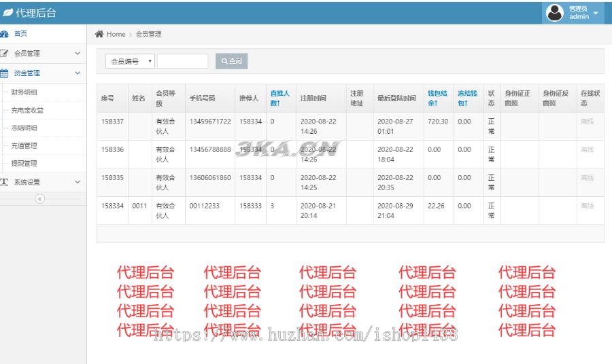Click the edit icon beside 会员管理
Viewport: 612px width, 364px height.
4,53
